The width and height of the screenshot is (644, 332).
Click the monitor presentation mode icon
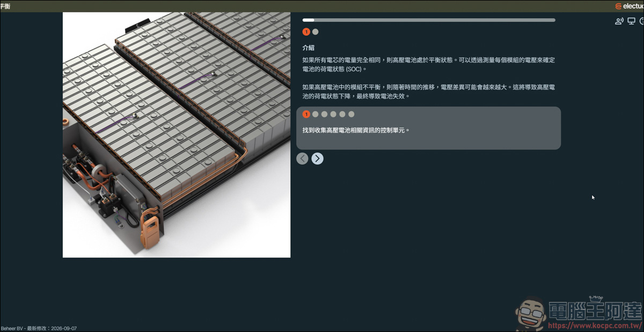click(x=632, y=21)
